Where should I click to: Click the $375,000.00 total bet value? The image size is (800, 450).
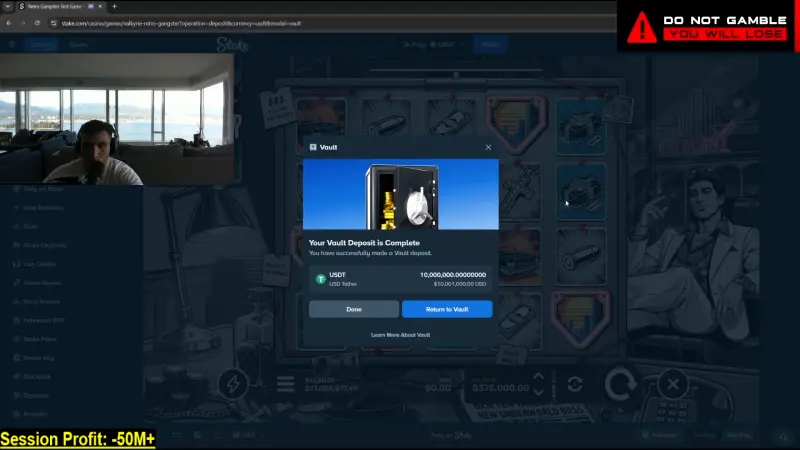click(x=501, y=388)
